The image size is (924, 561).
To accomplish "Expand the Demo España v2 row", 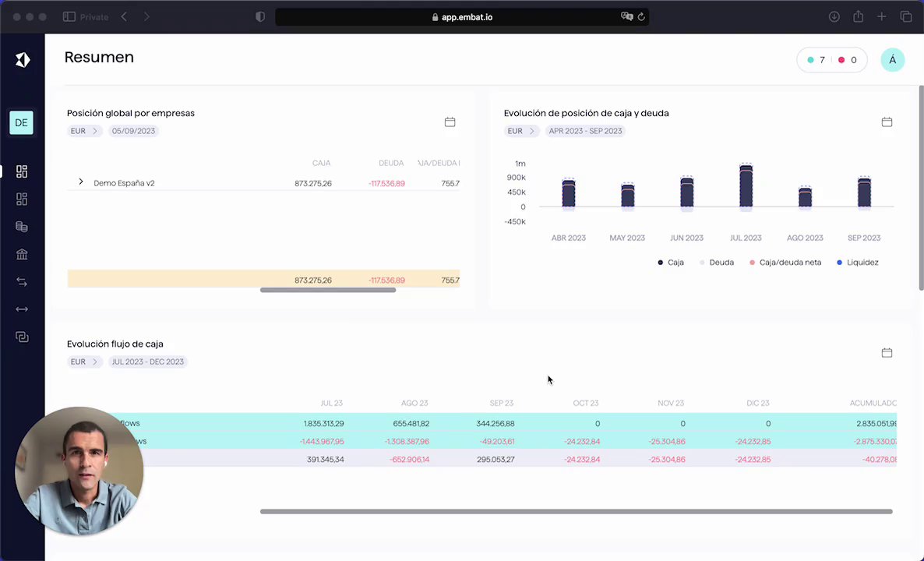I will point(81,182).
